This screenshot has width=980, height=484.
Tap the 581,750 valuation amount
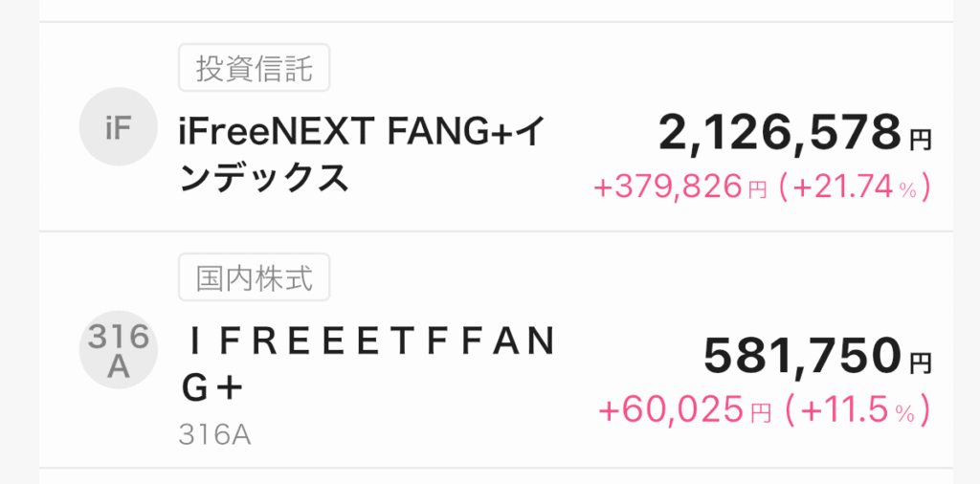pos(802,357)
